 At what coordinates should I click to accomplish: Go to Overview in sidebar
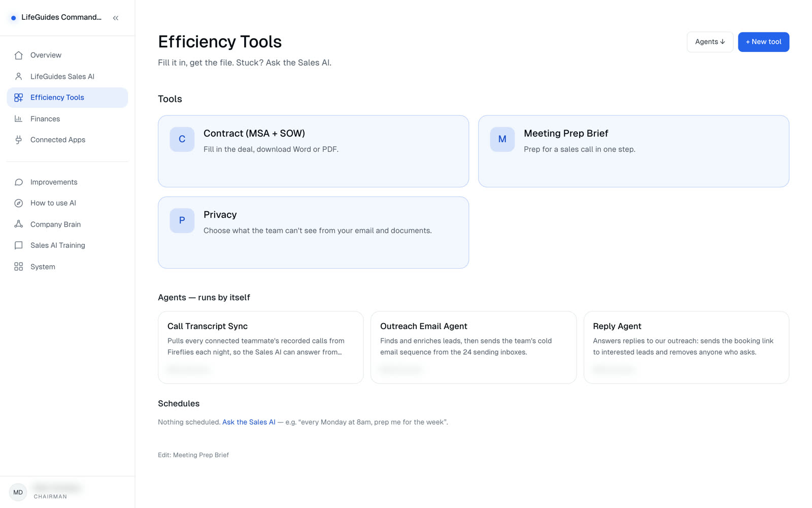click(x=67, y=55)
